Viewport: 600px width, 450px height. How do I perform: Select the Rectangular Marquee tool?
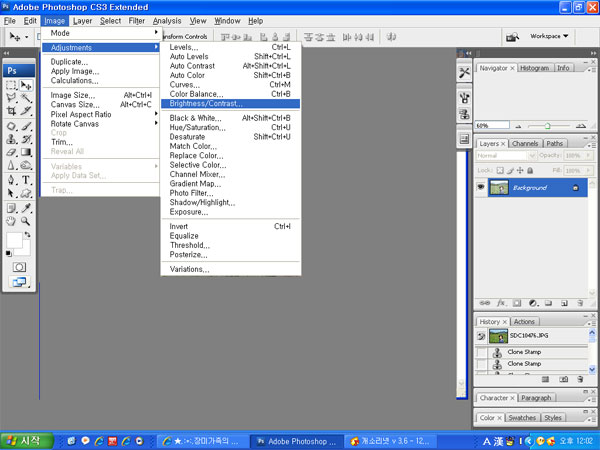[11, 85]
